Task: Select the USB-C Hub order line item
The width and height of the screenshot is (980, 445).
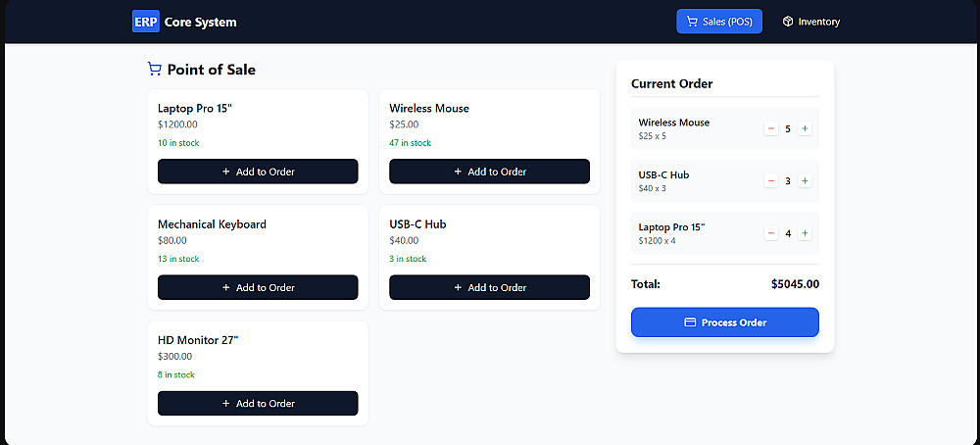Action: (x=725, y=181)
